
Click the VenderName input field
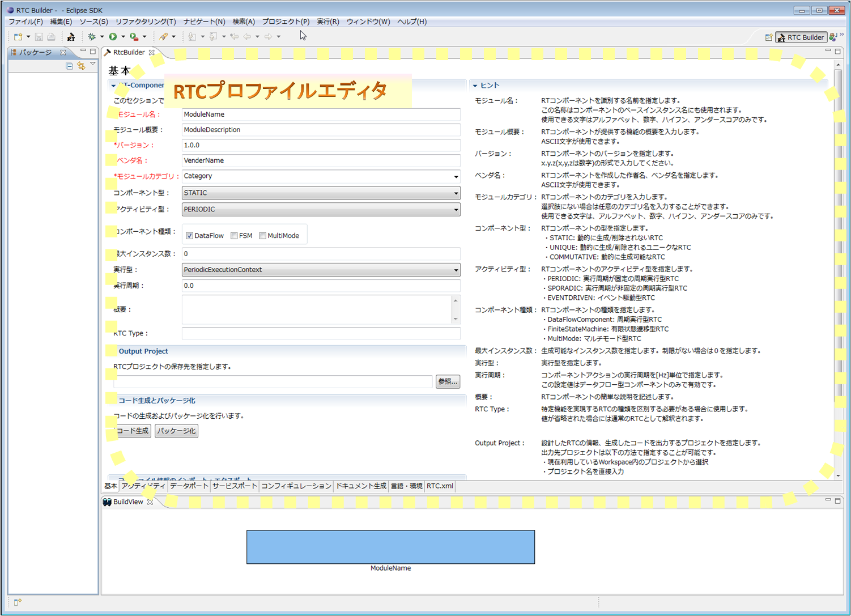click(x=321, y=160)
